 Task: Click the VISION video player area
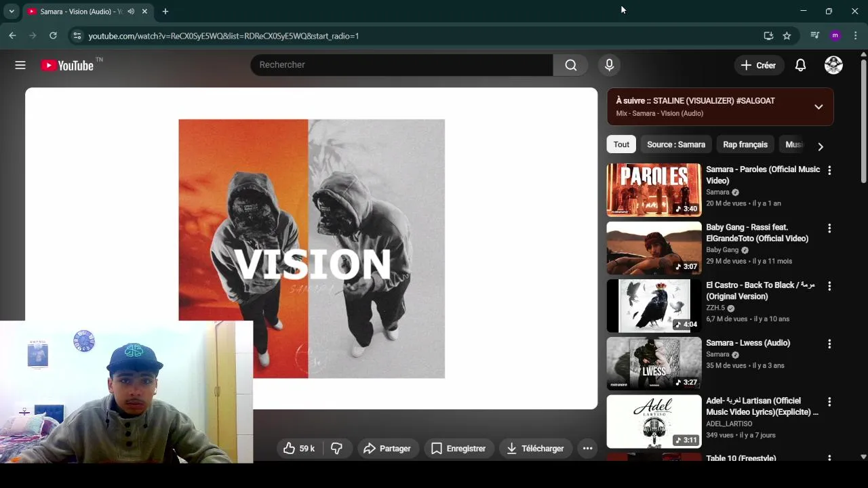coord(311,248)
